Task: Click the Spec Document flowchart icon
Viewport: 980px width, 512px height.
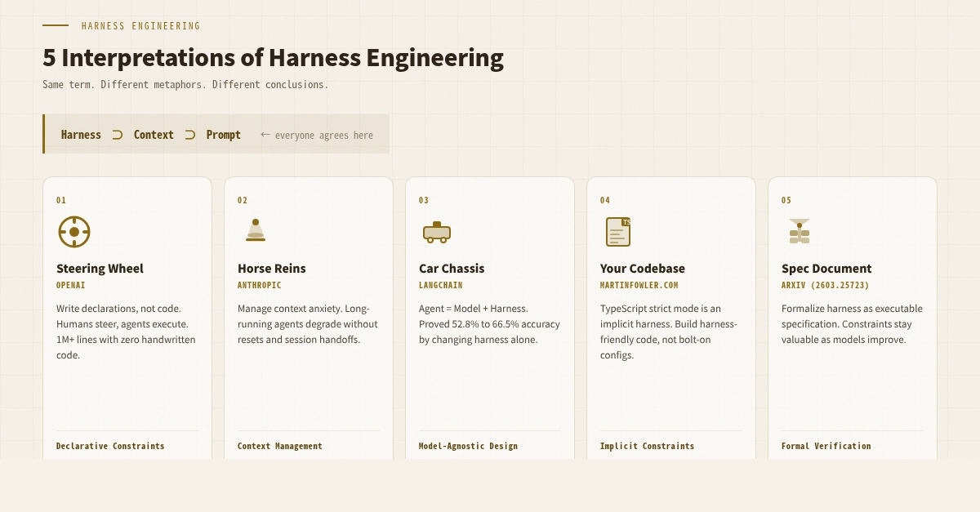Action: tap(799, 231)
